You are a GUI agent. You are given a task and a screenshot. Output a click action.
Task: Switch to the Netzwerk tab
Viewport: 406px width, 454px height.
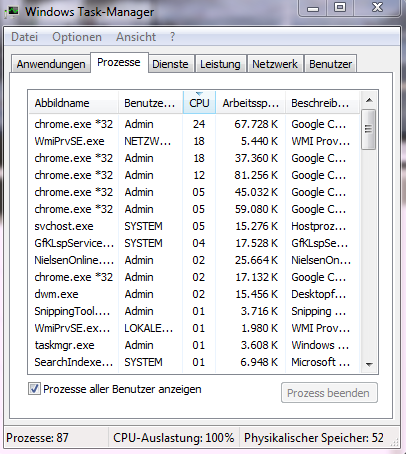click(x=275, y=64)
